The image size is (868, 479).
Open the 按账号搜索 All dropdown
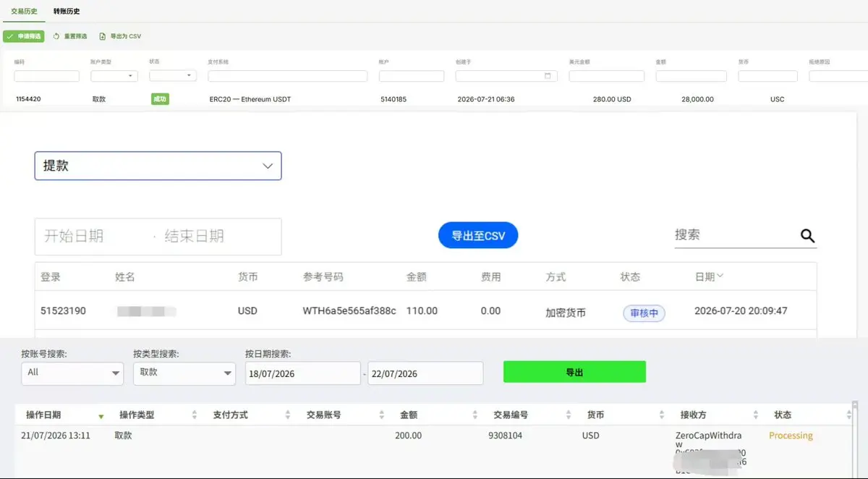pyautogui.click(x=72, y=373)
